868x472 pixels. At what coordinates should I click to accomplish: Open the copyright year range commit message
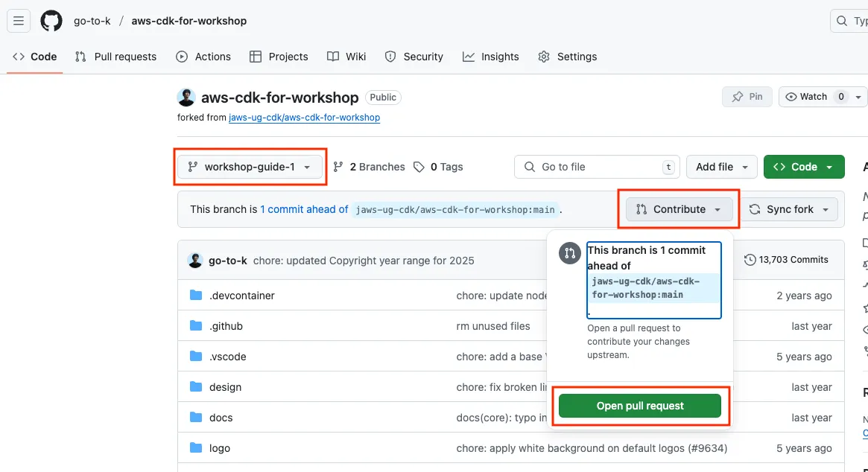(364, 261)
